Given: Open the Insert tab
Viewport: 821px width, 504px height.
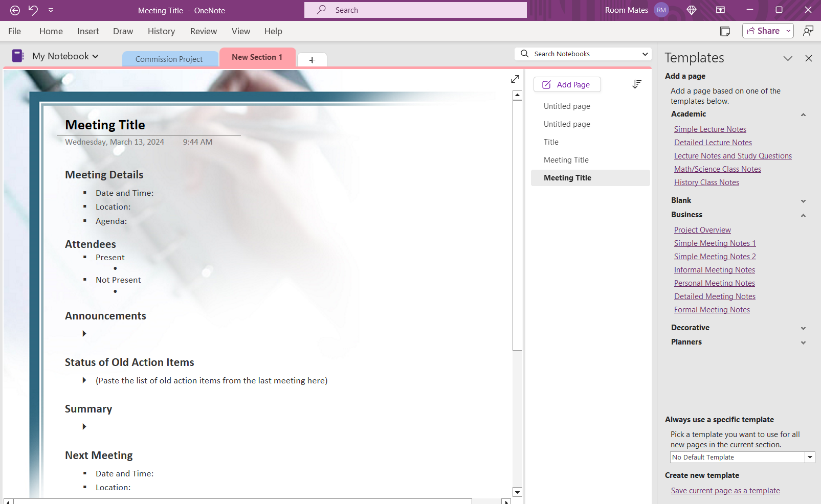Looking at the screenshot, I should point(88,31).
